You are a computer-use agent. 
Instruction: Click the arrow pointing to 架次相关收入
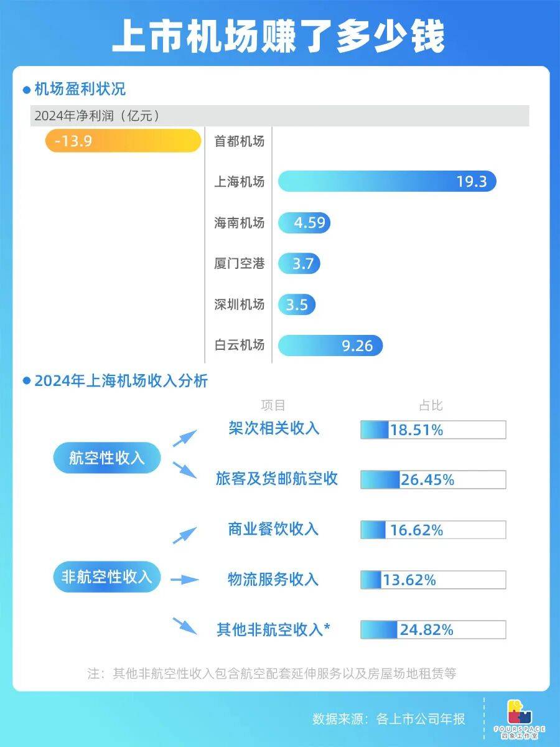coord(184,438)
